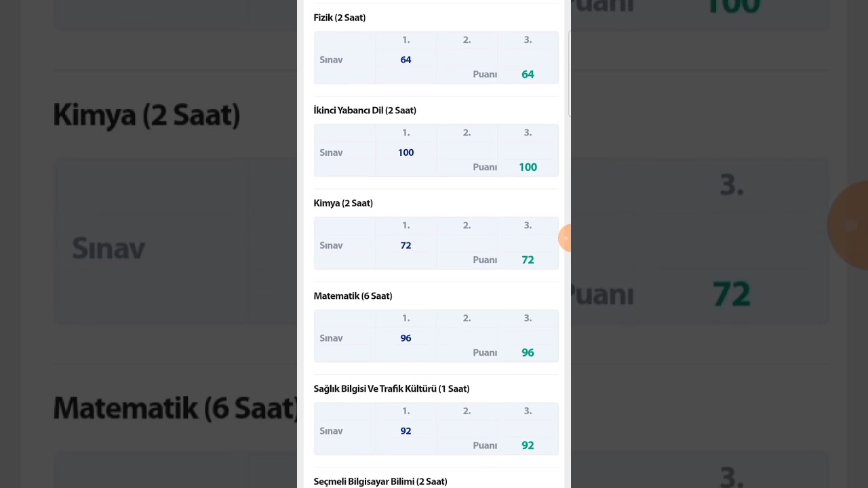868x488 pixels.
Task: Select the Kimya (2 Saat) course heading
Action: 343,203
